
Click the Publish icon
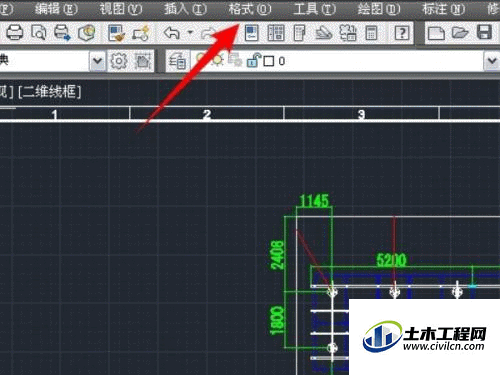coord(62,33)
